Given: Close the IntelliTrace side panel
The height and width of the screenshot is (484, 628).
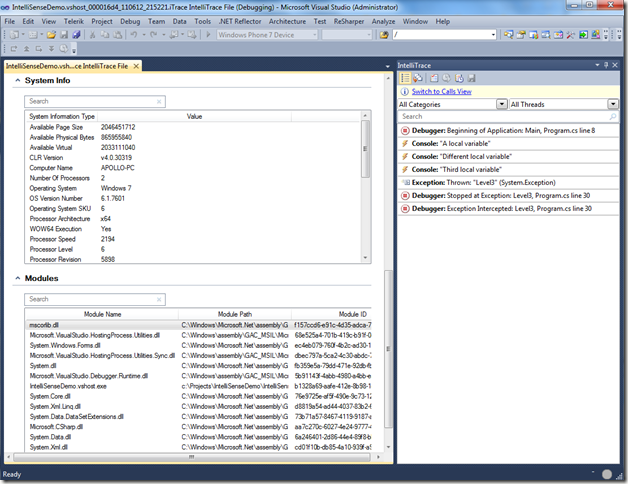Looking at the screenshot, I should coord(613,65).
